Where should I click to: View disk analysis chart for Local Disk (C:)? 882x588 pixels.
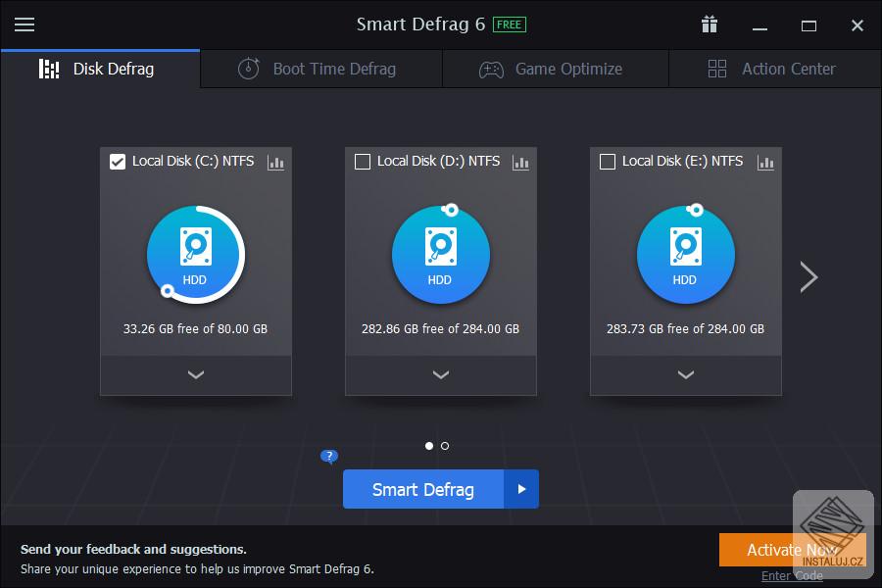[x=275, y=163]
